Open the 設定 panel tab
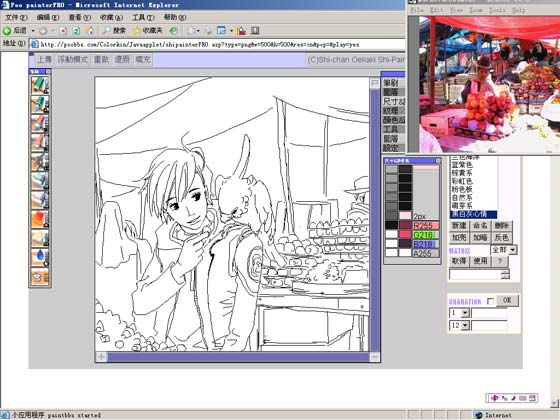The image size is (560, 420). point(394,148)
